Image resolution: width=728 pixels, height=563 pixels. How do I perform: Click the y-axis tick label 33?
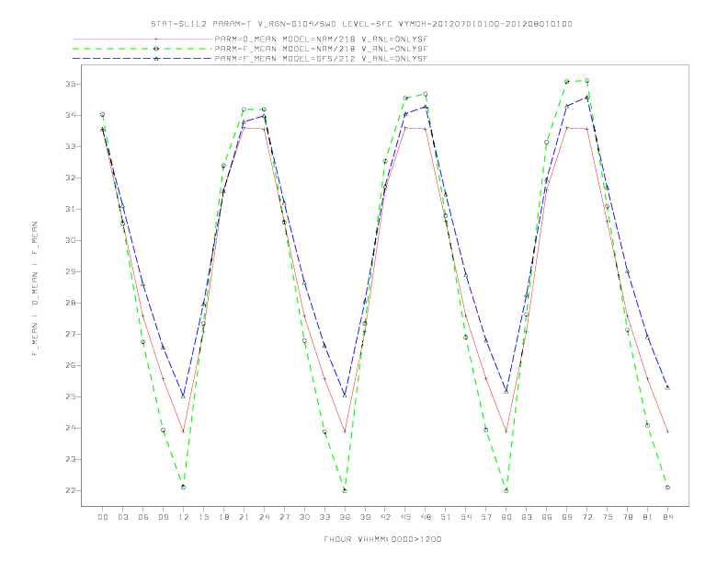click(70, 146)
